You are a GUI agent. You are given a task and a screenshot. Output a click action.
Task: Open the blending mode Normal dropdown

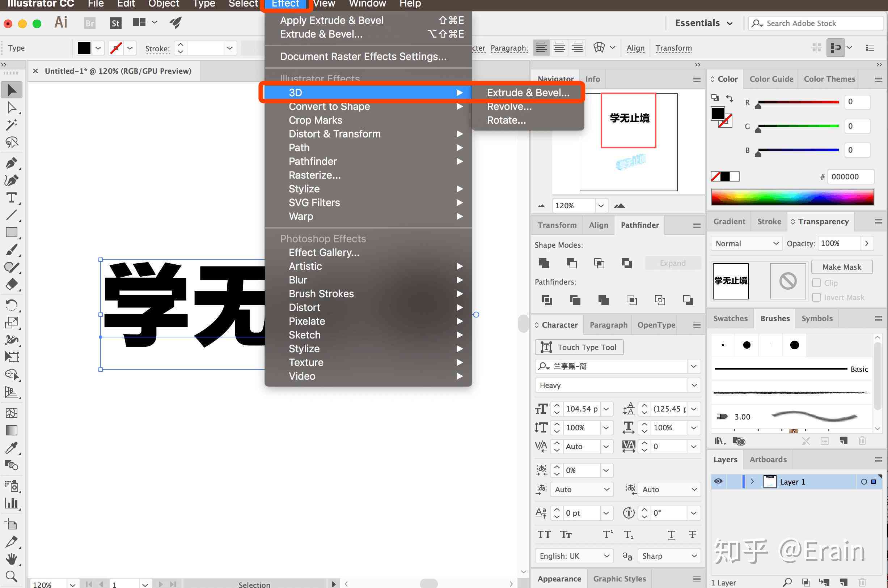tap(747, 243)
